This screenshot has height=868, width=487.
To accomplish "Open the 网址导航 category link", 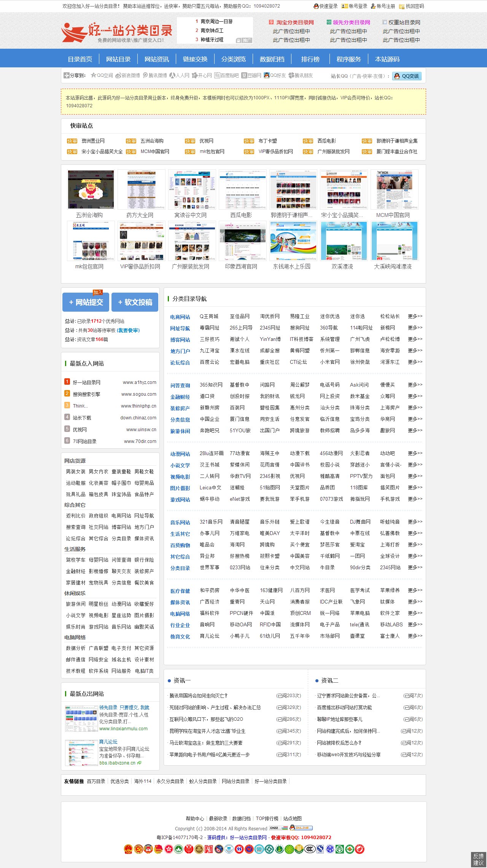I will click(x=180, y=328).
